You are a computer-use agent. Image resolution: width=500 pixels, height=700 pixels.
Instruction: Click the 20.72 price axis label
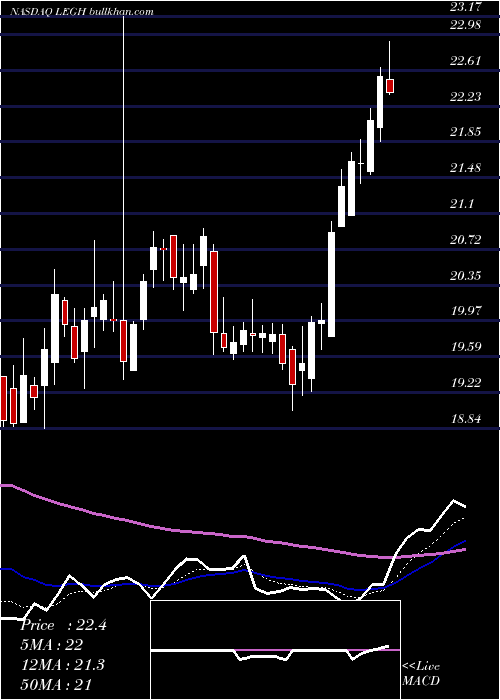click(465, 240)
